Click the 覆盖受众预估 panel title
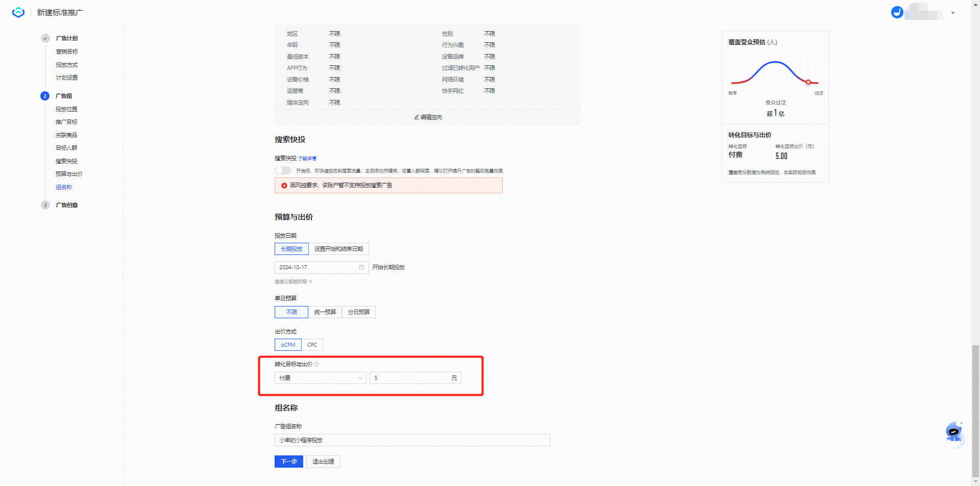This screenshot has width=980, height=486. point(752,42)
